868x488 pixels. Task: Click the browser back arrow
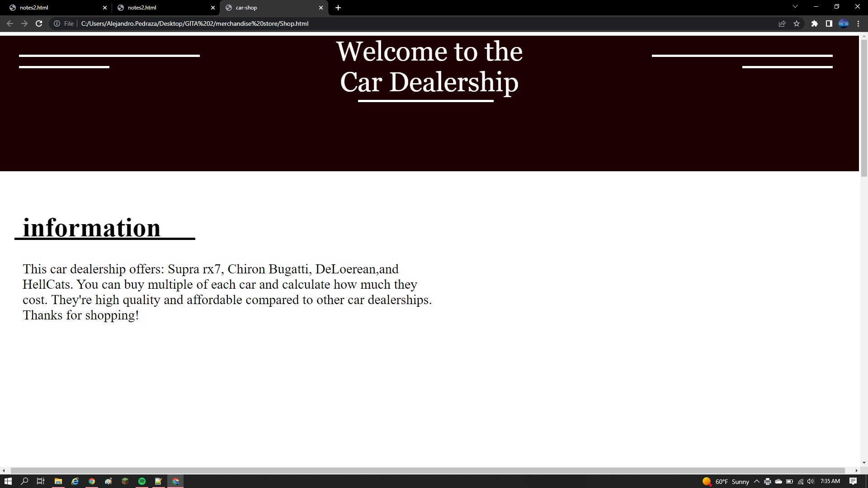click(10, 23)
